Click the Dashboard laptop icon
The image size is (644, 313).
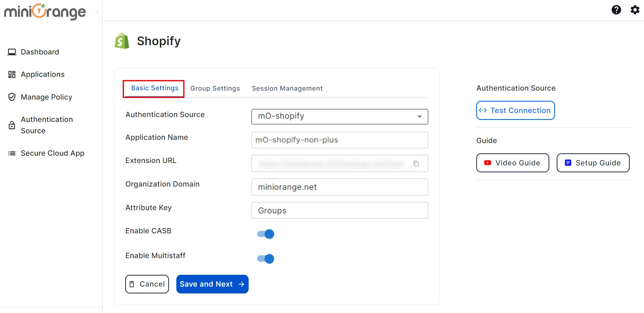(x=12, y=52)
